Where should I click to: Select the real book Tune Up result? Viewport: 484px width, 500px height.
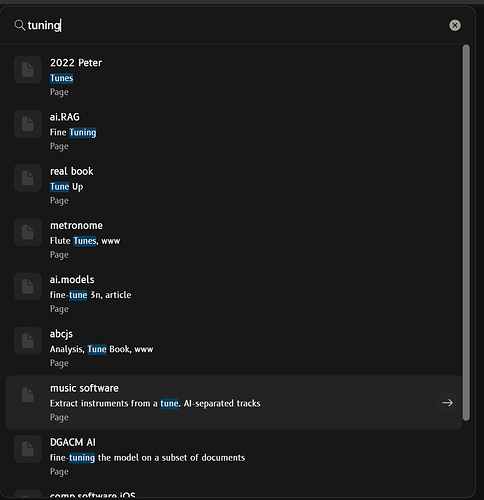point(234,186)
